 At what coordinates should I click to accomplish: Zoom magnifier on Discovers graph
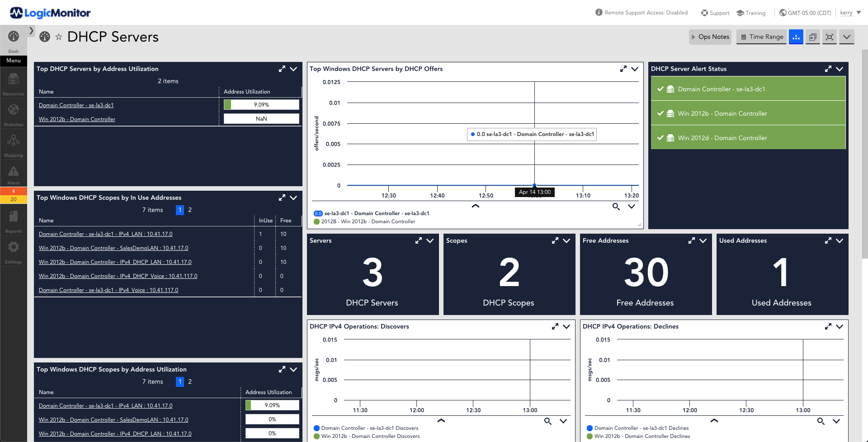pyautogui.click(x=548, y=421)
